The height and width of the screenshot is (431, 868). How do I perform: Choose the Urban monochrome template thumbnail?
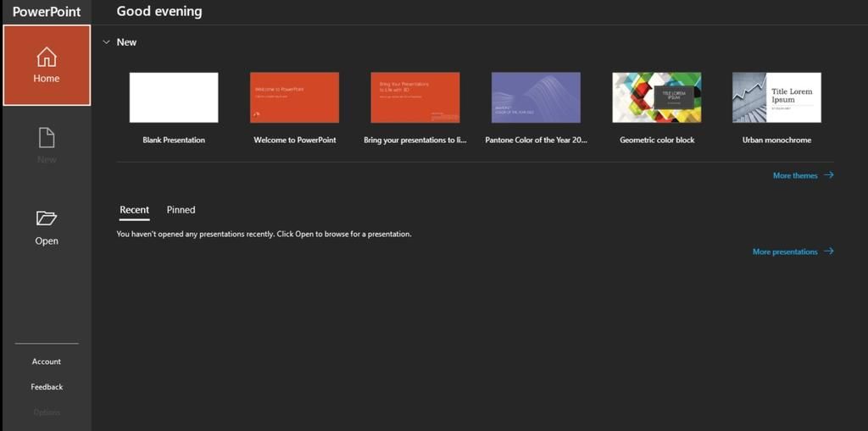[x=776, y=97]
